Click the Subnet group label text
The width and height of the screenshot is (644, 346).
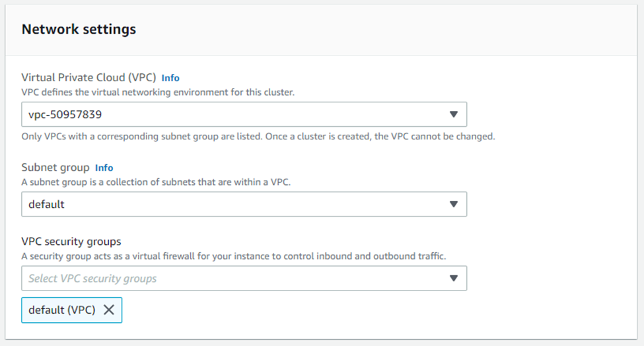[x=55, y=168]
